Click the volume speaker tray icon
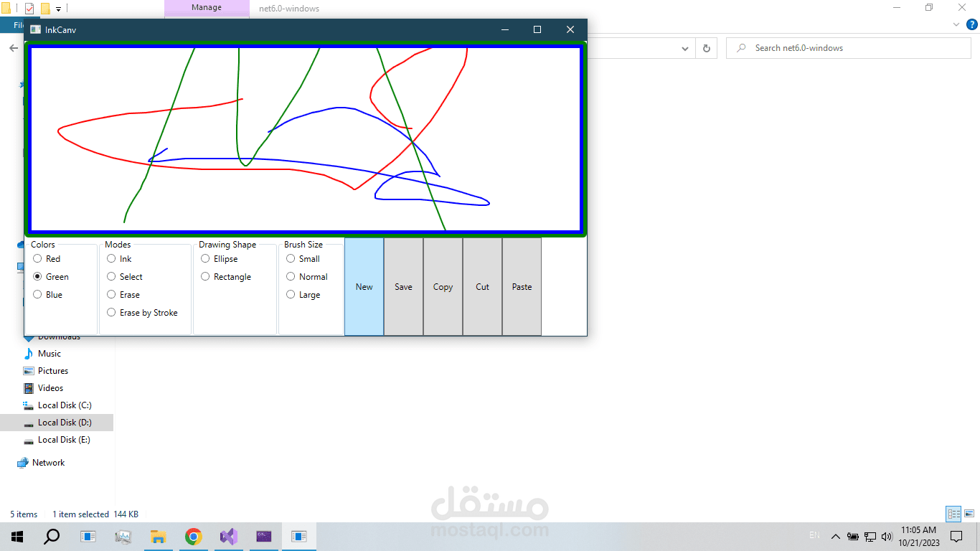The image size is (980, 551). 887,536
